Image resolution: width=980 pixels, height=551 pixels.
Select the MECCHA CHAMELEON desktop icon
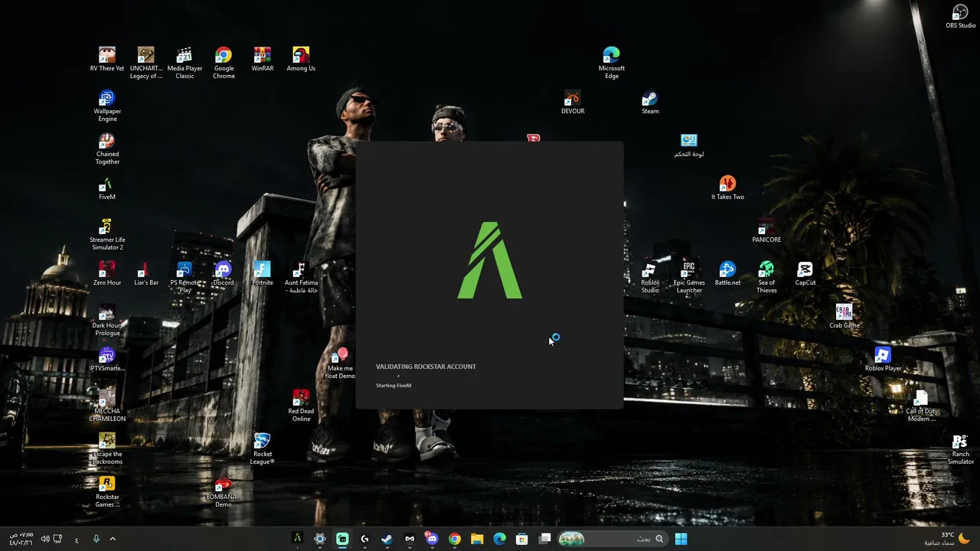[107, 406]
